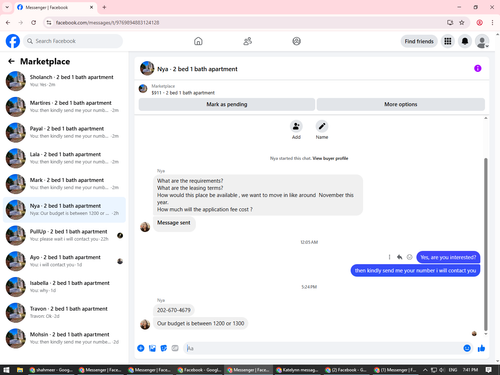The height and width of the screenshot is (375, 500).
Task: Switch to Katelynn messages taskbar window
Action: click(297, 370)
